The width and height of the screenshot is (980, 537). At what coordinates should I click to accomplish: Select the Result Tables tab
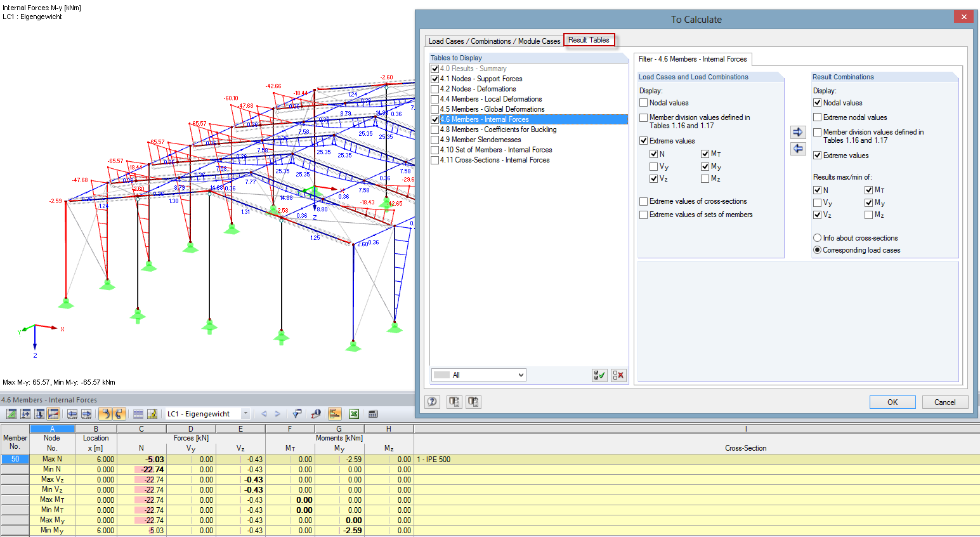589,40
